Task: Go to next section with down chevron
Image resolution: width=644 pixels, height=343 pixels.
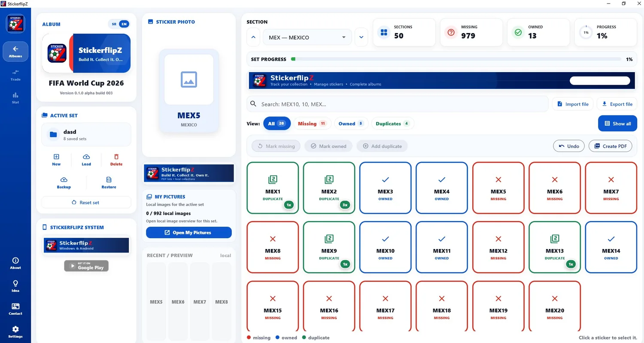Action: click(361, 37)
